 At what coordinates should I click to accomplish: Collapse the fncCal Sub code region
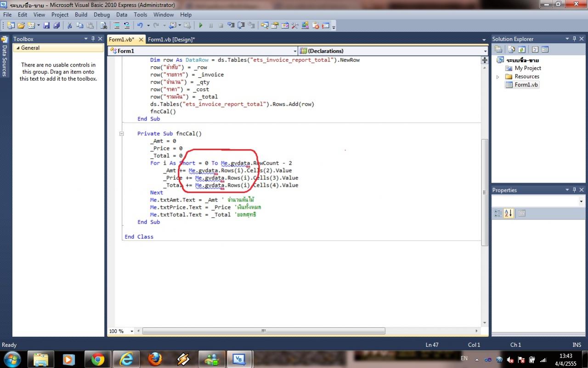click(122, 134)
